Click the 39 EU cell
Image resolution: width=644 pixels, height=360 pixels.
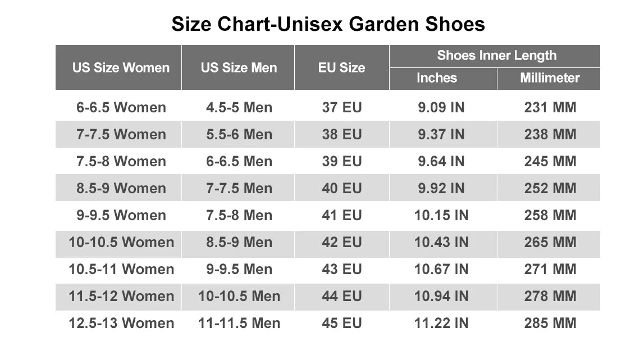(342, 161)
